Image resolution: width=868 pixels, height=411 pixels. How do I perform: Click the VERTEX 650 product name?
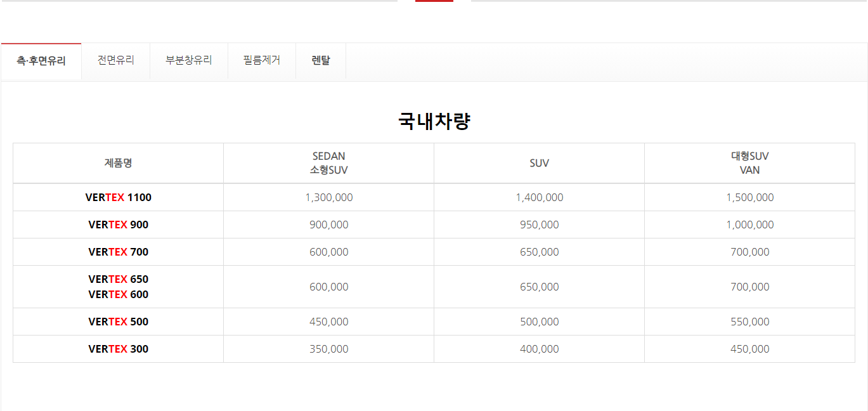[119, 279]
